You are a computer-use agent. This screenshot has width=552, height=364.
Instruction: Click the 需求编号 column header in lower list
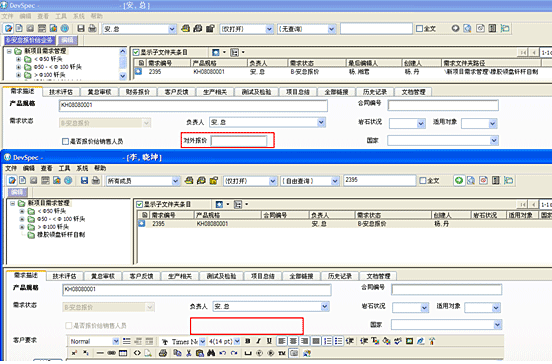[172, 215]
